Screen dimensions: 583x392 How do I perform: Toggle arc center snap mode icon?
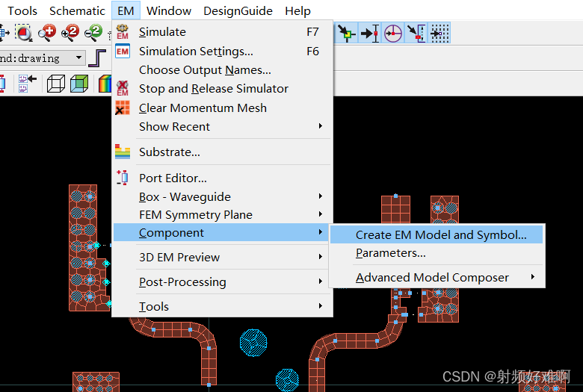[x=393, y=33]
